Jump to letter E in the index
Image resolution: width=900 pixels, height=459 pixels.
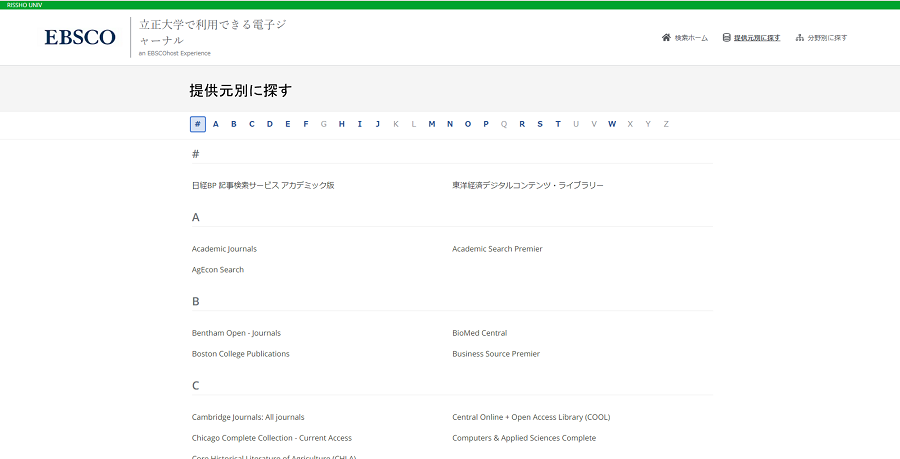coord(288,124)
